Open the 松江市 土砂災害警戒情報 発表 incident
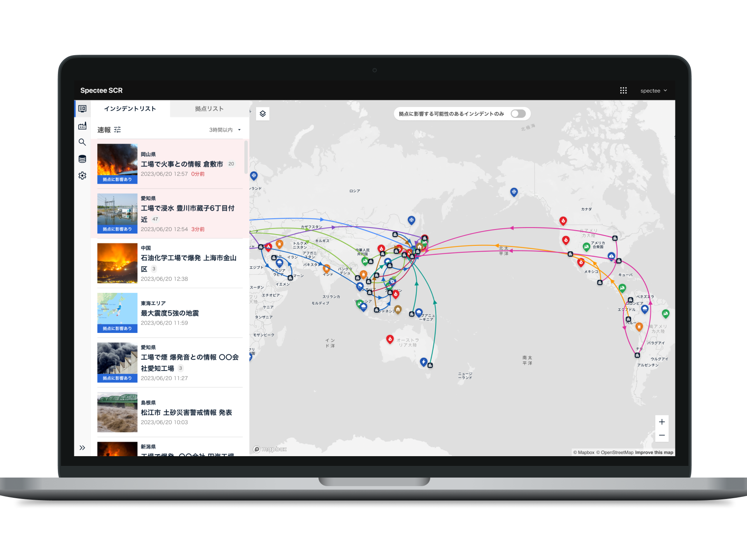The width and height of the screenshot is (747, 560). point(170,412)
